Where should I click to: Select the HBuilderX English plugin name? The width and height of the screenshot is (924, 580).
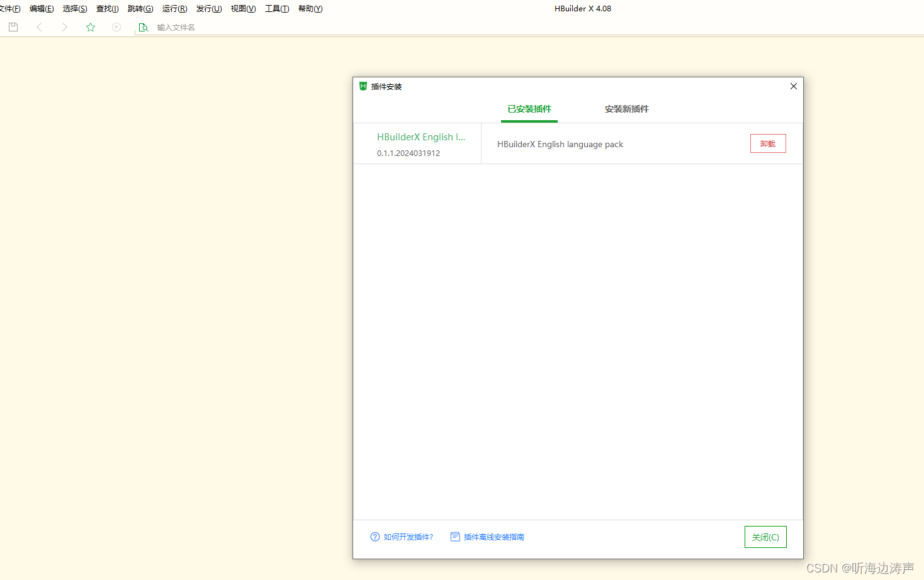tap(421, 137)
